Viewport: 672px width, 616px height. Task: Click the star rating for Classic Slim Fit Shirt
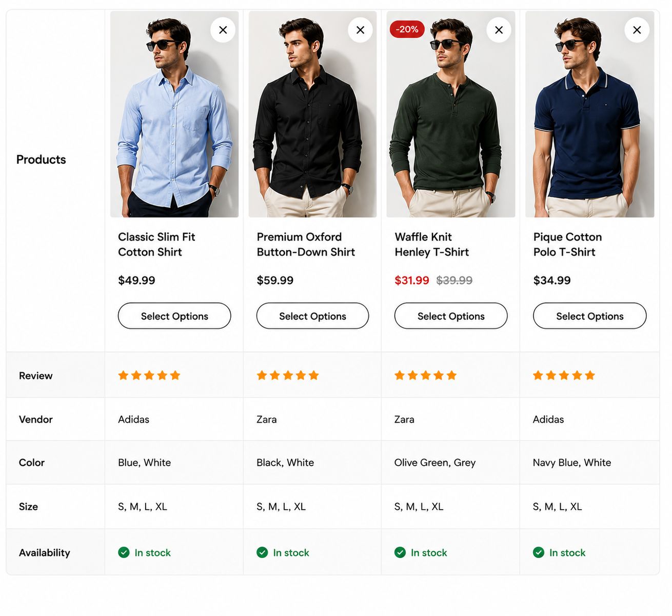[149, 375]
